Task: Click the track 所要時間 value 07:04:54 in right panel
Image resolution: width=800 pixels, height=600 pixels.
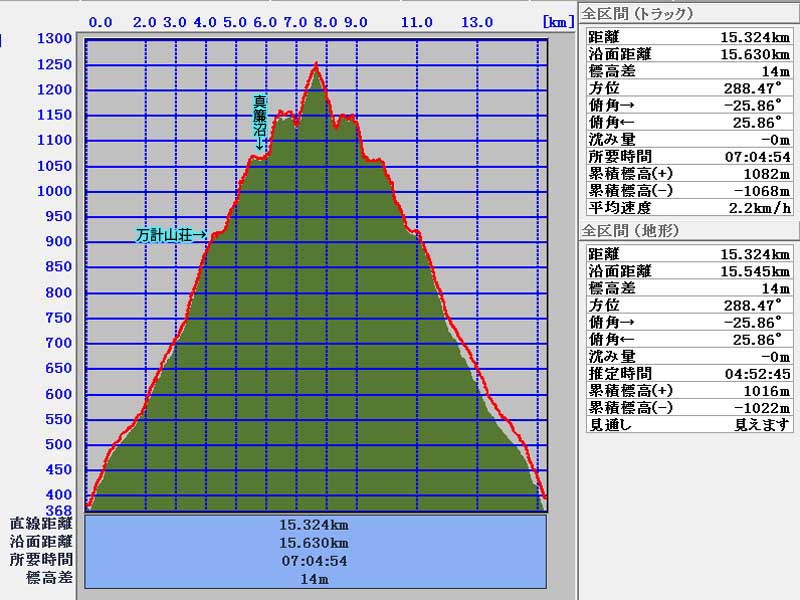Action: (x=757, y=156)
